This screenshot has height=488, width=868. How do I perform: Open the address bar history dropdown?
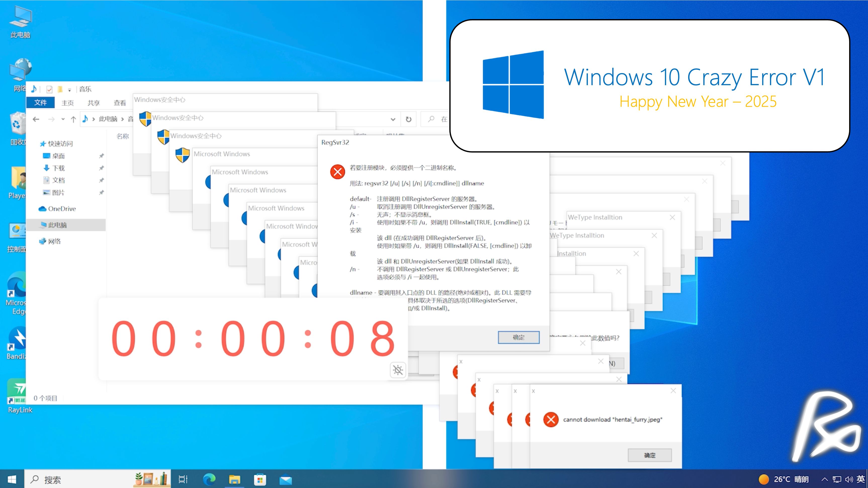tap(393, 119)
